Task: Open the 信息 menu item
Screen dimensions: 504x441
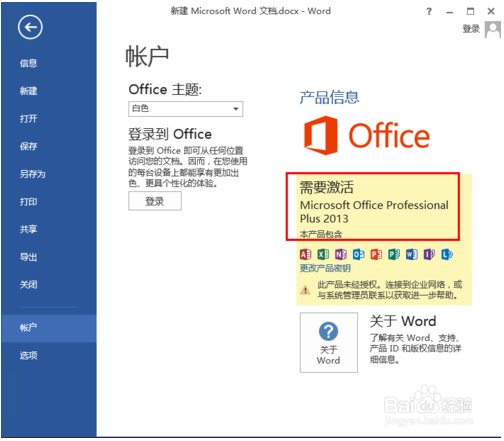Action: (x=28, y=63)
